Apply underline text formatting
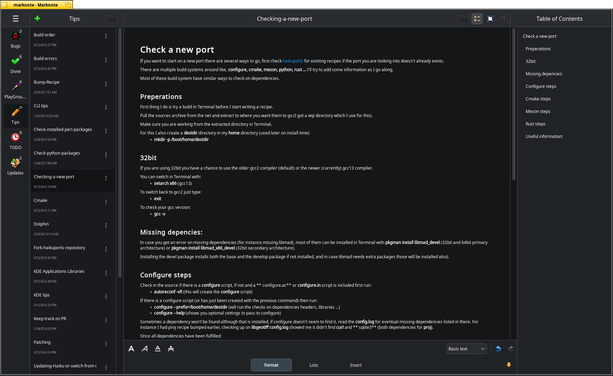613x376 pixels. tap(158, 349)
